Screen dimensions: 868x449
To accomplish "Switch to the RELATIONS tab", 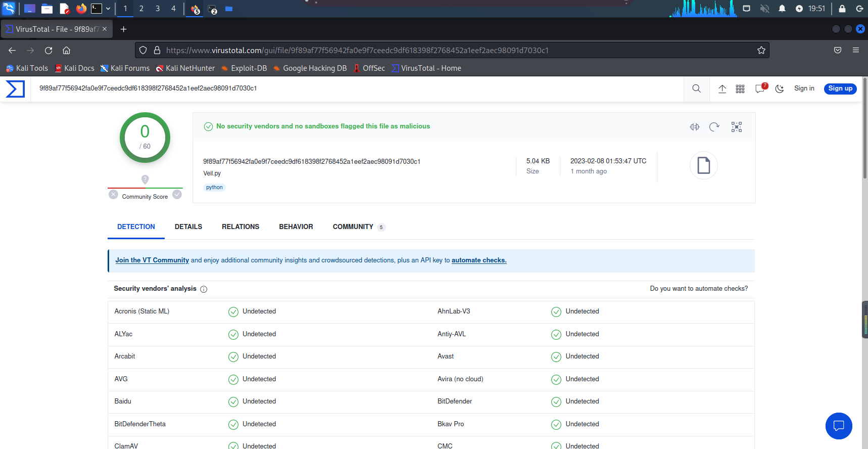I will (240, 227).
